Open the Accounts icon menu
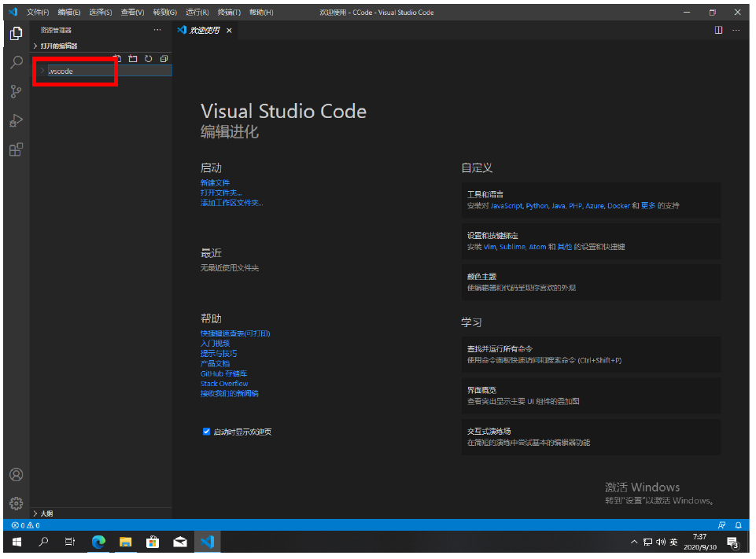 [x=15, y=475]
